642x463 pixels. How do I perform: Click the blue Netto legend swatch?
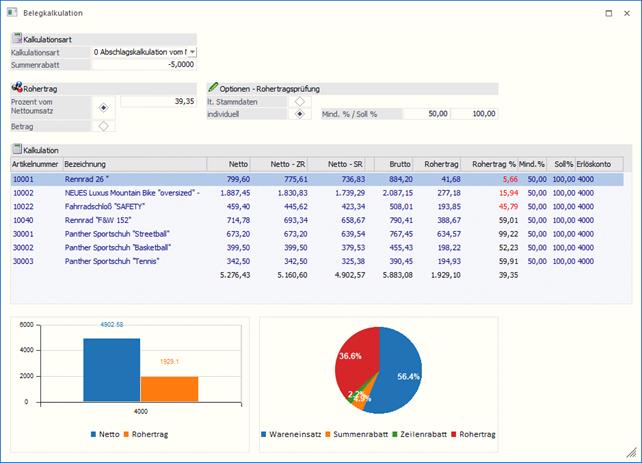(93, 435)
